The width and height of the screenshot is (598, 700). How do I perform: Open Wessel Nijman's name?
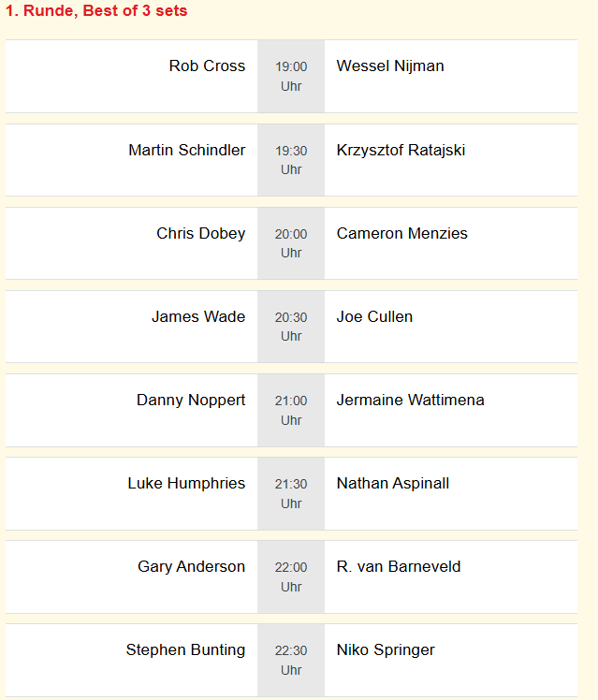point(390,66)
